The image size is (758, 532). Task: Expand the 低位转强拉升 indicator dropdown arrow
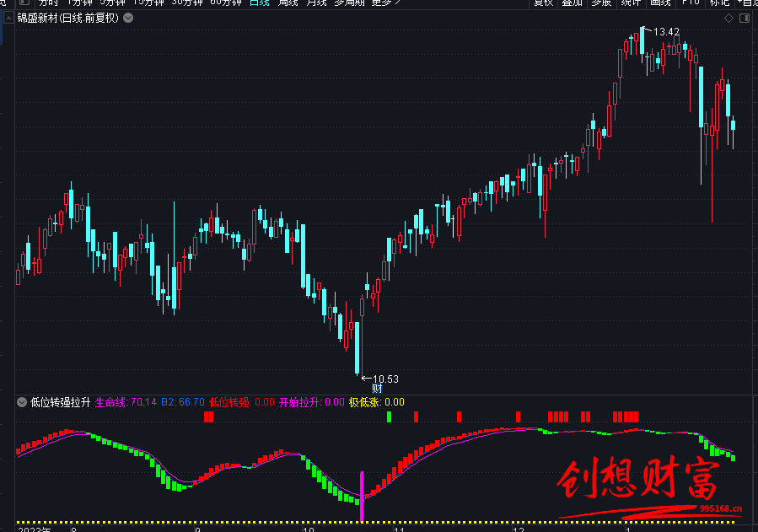point(21,402)
